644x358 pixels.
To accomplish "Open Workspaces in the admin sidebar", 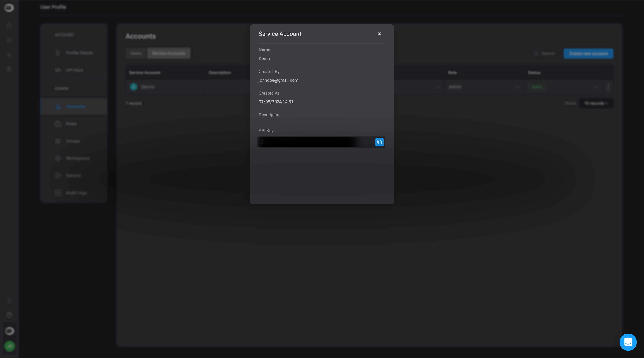I will pos(74,158).
